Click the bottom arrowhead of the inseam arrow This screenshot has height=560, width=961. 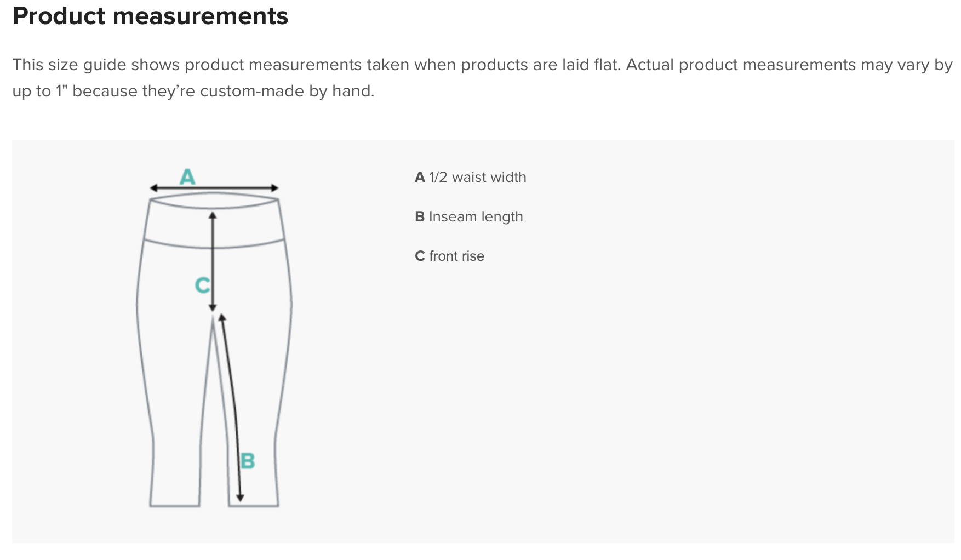pos(240,498)
